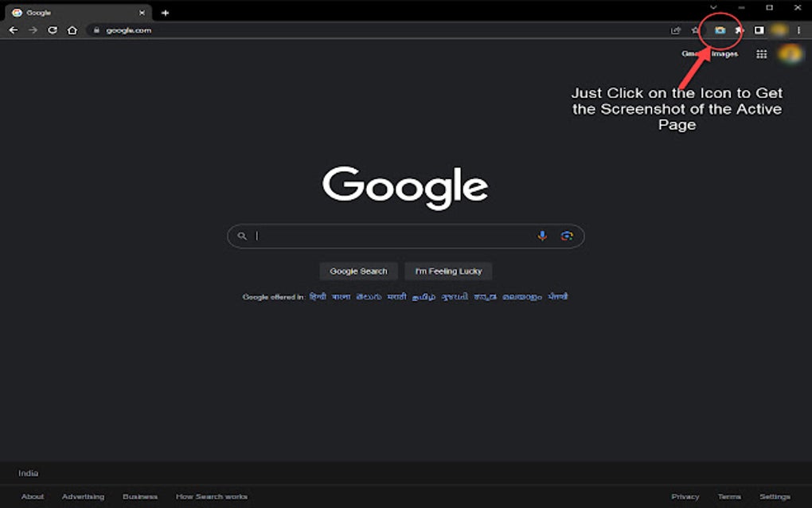Image resolution: width=812 pixels, height=508 pixels.
Task: Open the Extensions puzzle piece icon
Action: click(x=739, y=30)
